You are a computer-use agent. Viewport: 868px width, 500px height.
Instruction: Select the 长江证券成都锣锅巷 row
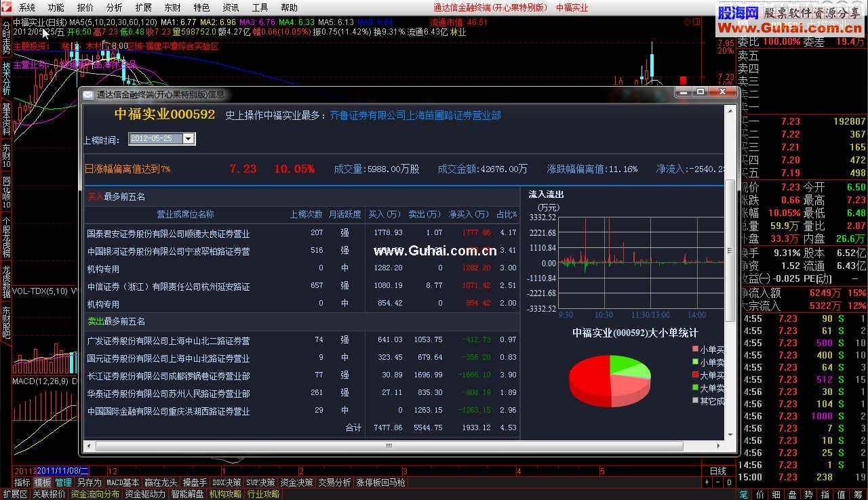[302, 375]
